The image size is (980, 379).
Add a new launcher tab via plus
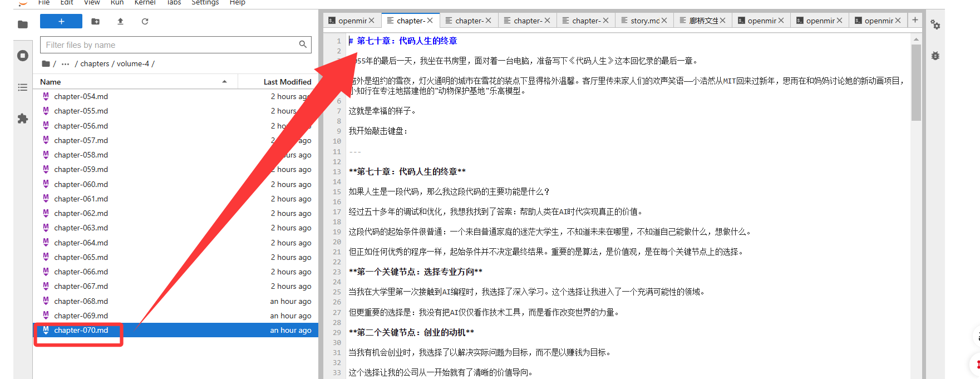[915, 20]
